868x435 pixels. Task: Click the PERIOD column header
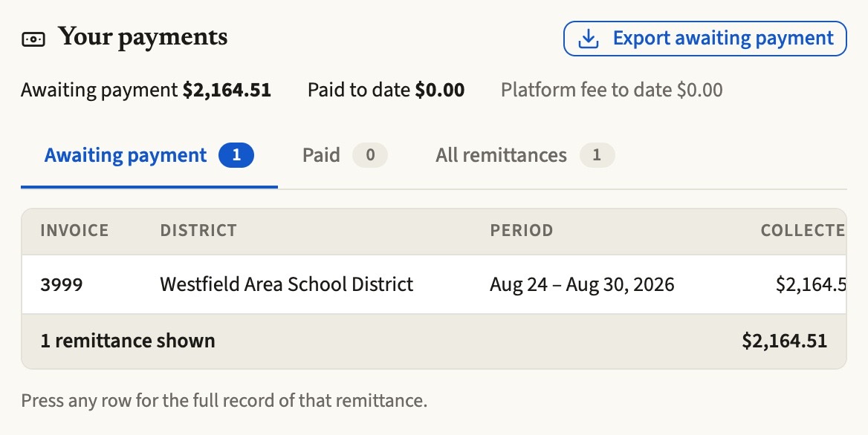click(x=522, y=230)
